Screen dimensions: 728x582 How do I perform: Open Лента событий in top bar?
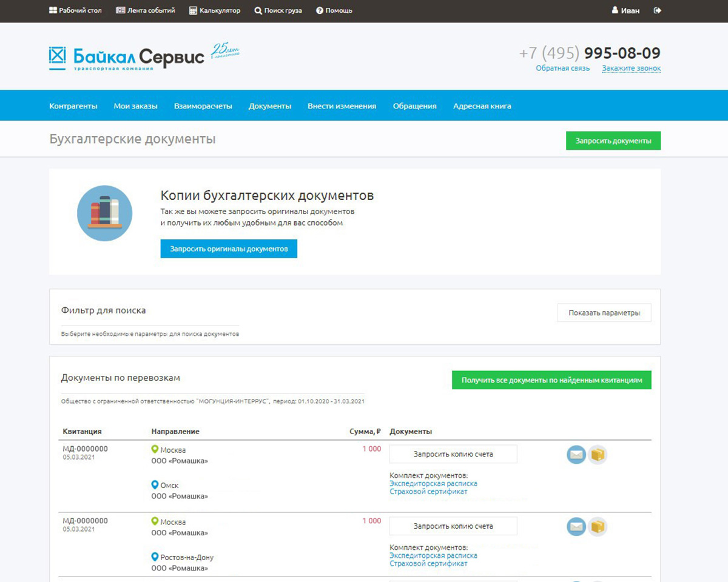[146, 10]
